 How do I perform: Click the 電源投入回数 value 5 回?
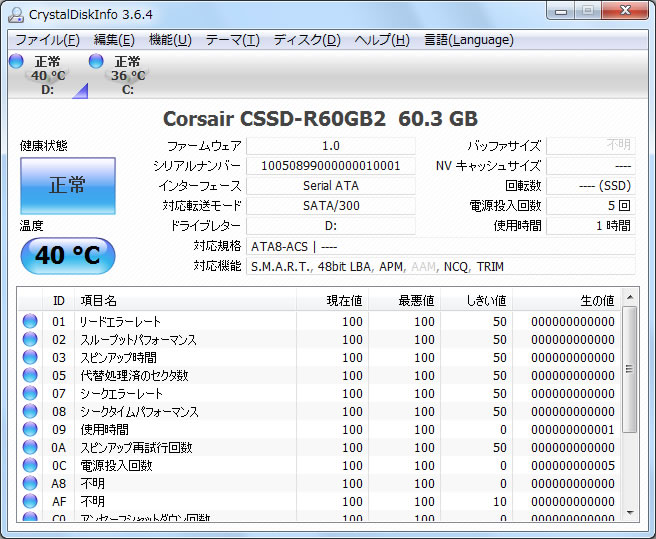click(591, 206)
